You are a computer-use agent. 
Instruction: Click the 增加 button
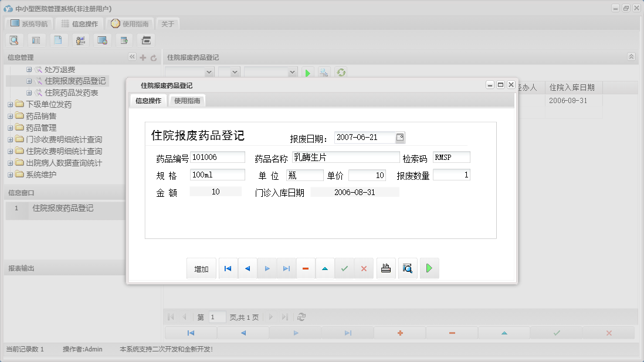click(201, 269)
